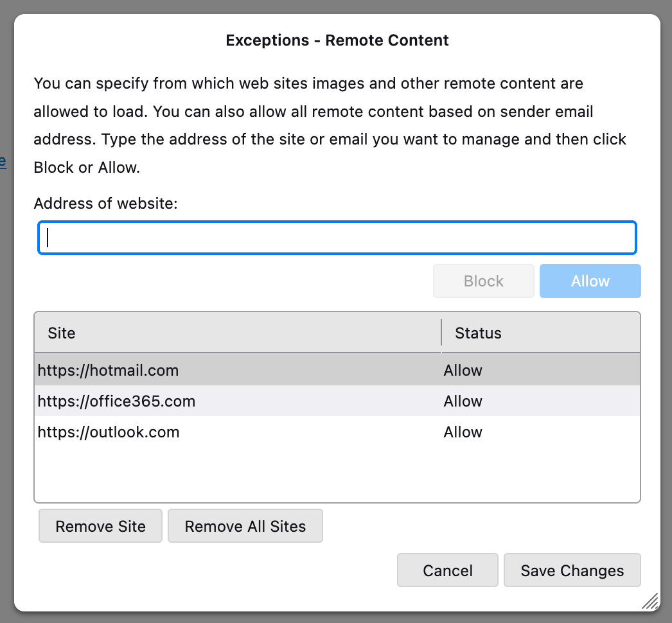Image resolution: width=672 pixels, height=623 pixels.
Task: Click the divider between Site and Status columns
Action: click(441, 333)
